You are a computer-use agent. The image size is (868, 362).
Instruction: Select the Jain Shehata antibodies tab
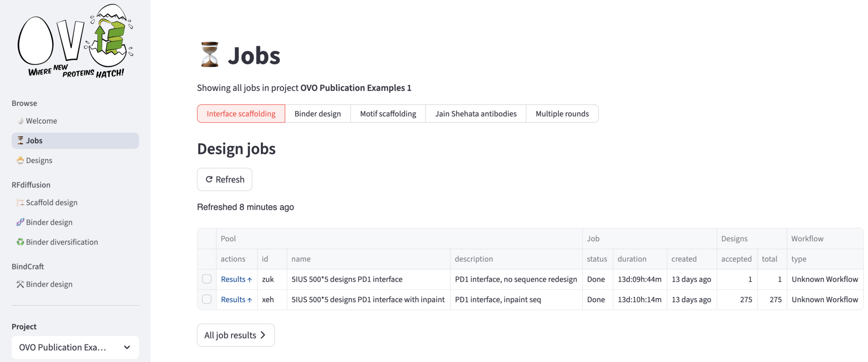[x=476, y=114]
